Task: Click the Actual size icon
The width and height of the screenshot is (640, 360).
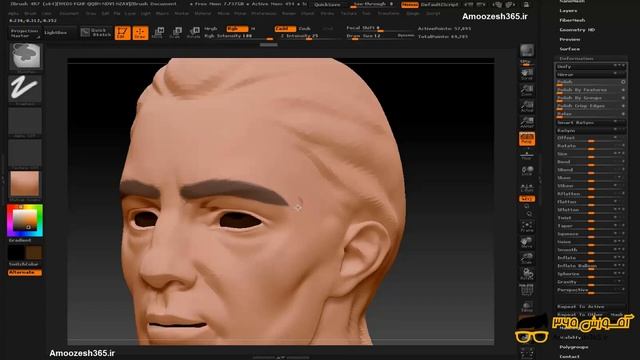Action: pyautogui.click(x=527, y=107)
